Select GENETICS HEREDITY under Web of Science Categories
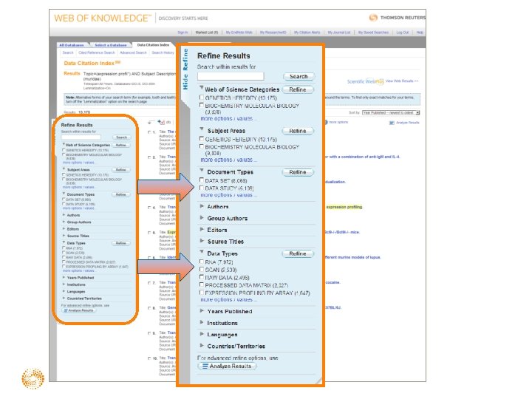The image size is (532, 399). [202, 98]
